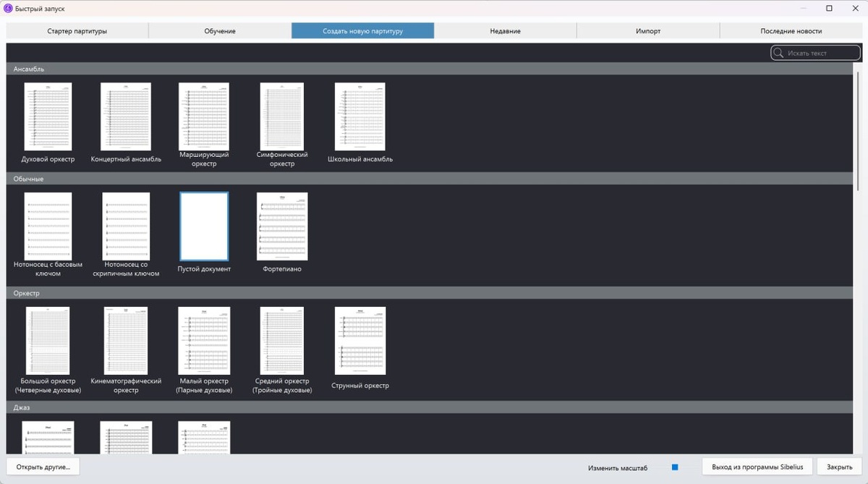
Task: Go to the Импорт tab
Action: coord(648,31)
